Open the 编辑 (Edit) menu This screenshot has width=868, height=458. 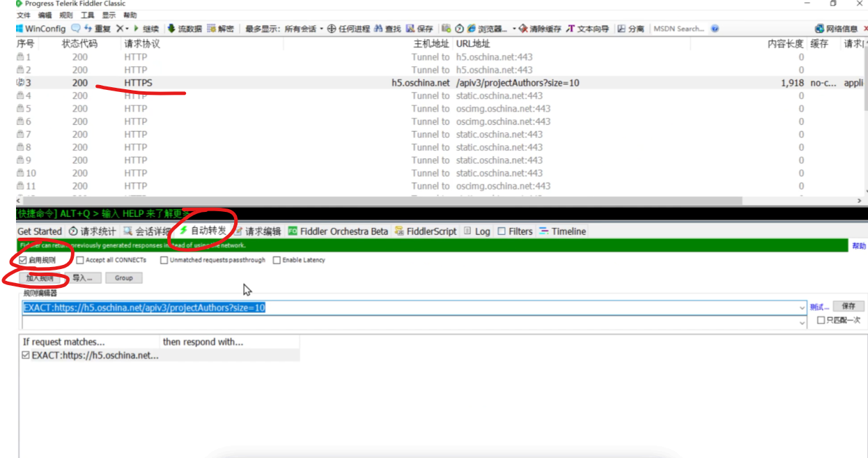[x=45, y=15]
